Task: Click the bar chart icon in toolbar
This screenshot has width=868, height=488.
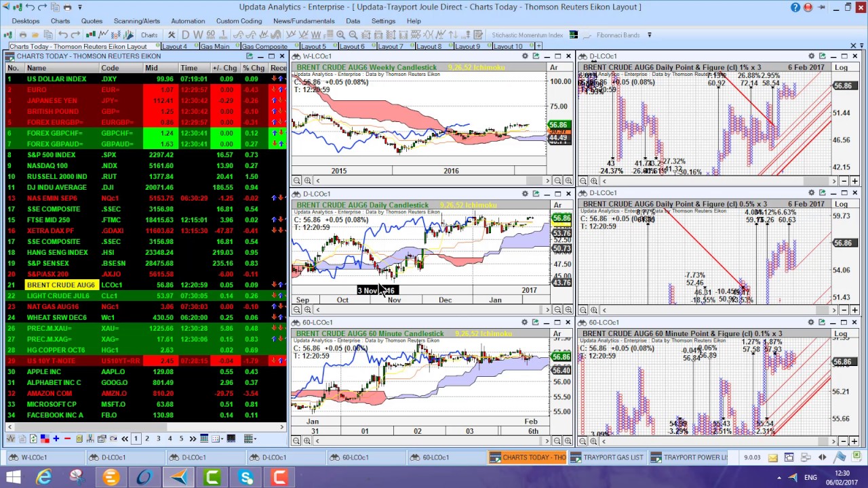Action: [x=90, y=35]
